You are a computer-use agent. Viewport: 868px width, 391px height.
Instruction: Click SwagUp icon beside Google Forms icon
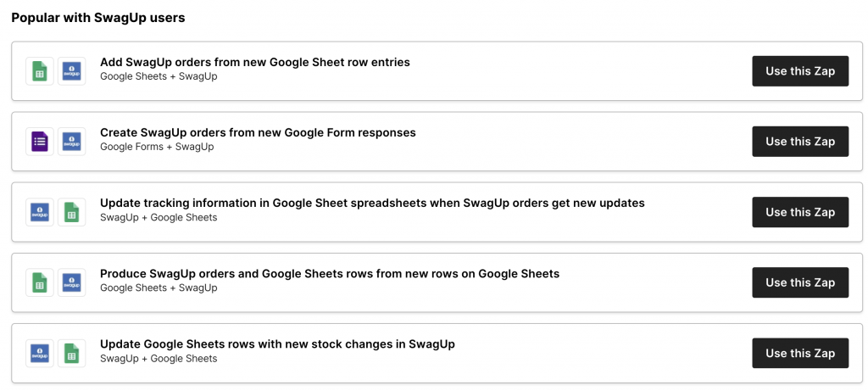click(72, 142)
